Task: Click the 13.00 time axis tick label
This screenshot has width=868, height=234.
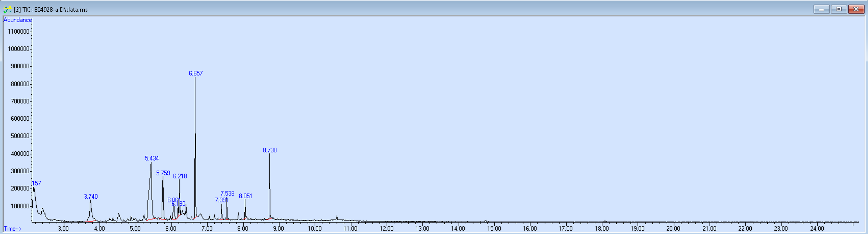Action: point(422,228)
